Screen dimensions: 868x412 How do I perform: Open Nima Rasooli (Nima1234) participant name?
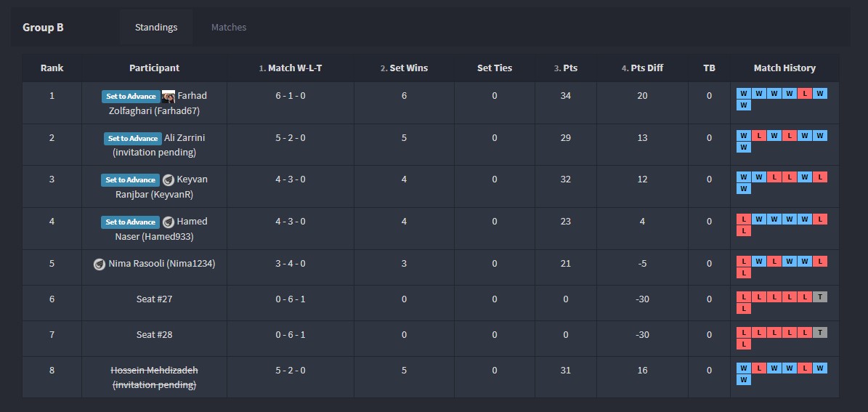161,264
